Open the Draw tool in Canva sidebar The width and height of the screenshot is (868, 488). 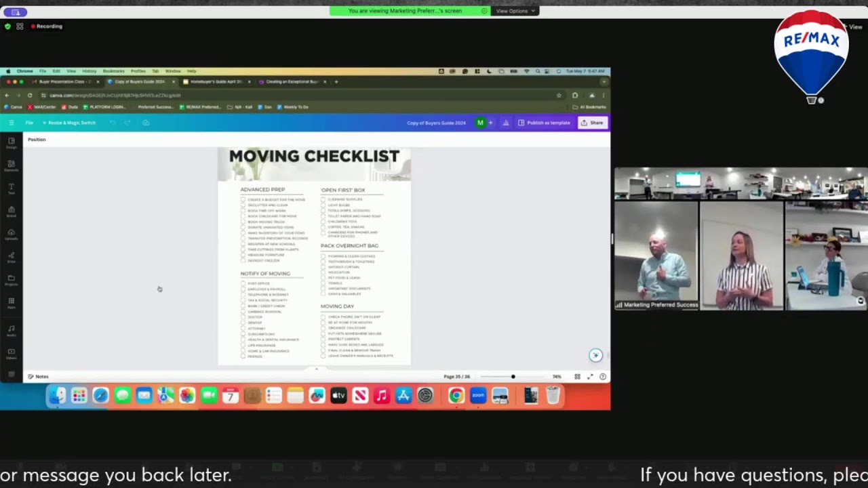pos(11,257)
